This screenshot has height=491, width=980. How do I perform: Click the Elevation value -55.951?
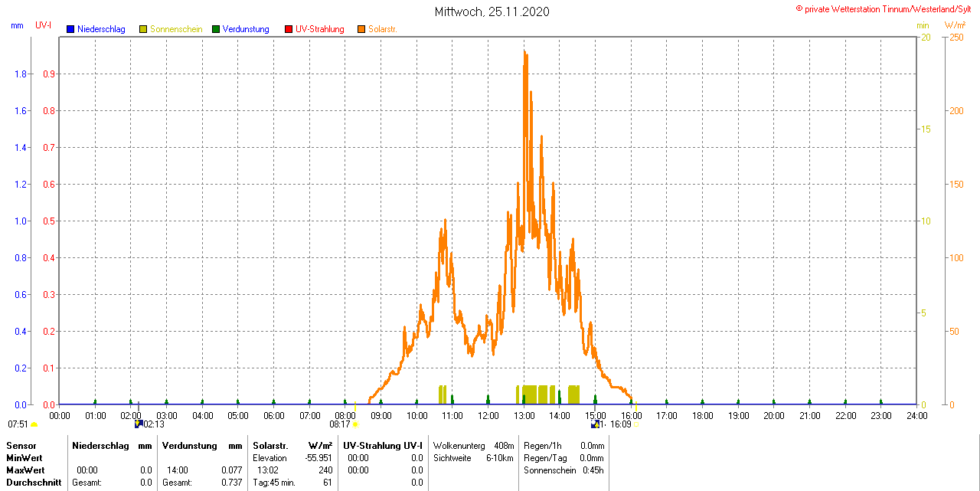319,458
